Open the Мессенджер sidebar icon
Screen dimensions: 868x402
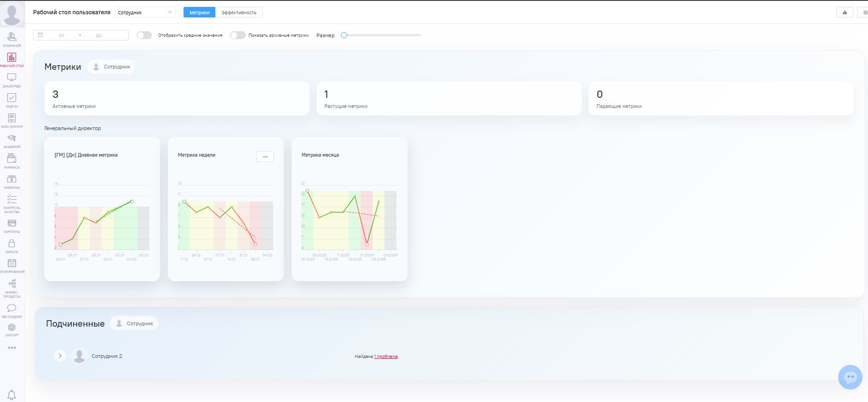pyautogui.click(x=11, y=309)
